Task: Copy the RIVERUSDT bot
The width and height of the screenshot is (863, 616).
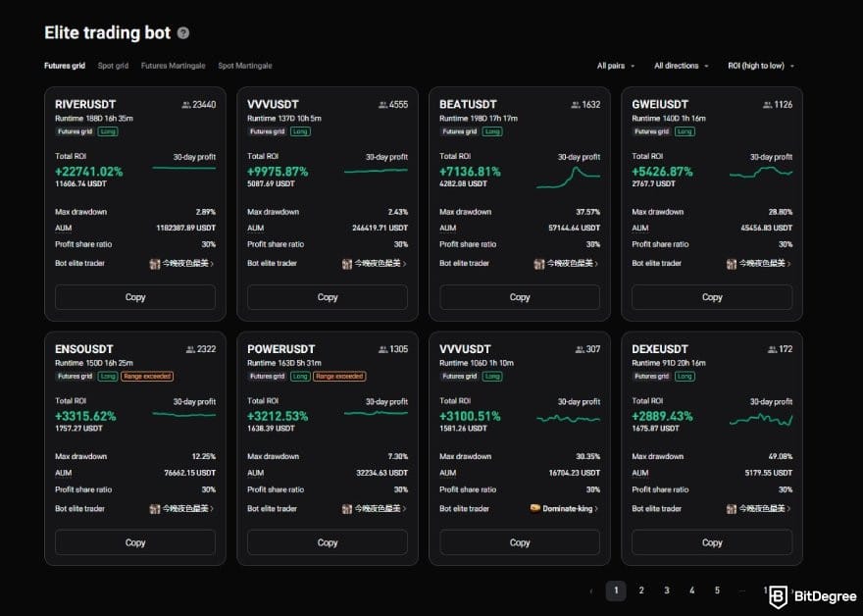Action: 135,297
